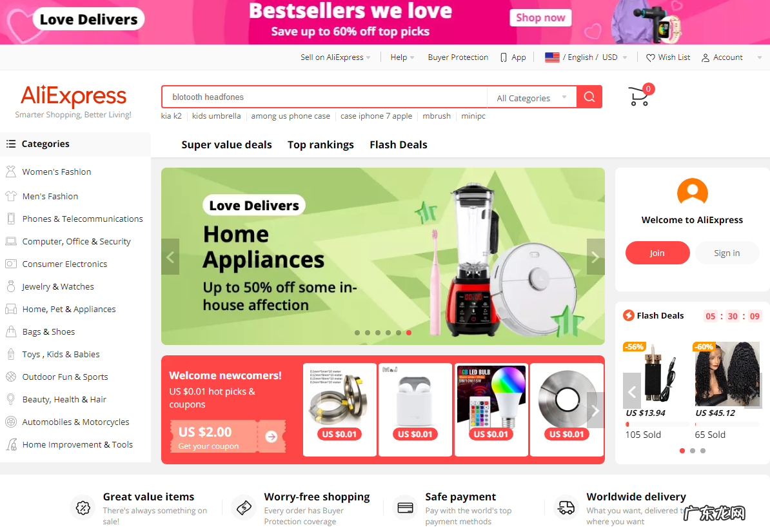The height and width of the screenshot is (532, 770).
Task: Click the Categories list icon
Action: [x=11, y=144]
